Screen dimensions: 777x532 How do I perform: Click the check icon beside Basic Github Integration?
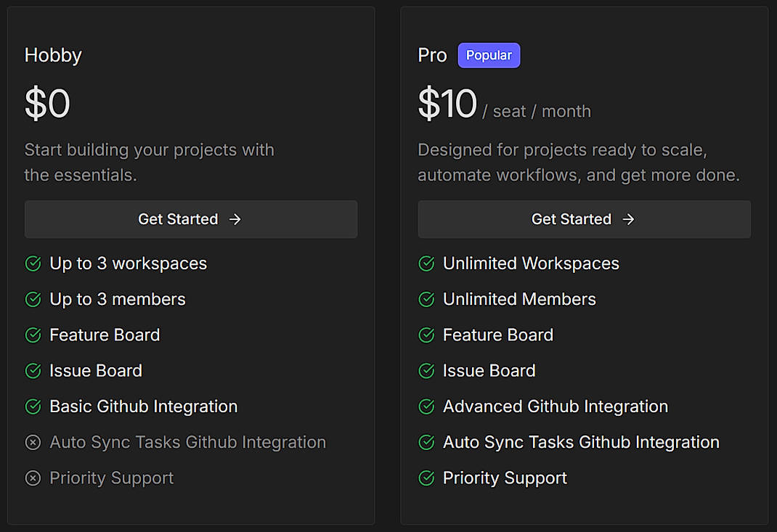(33, 406)
